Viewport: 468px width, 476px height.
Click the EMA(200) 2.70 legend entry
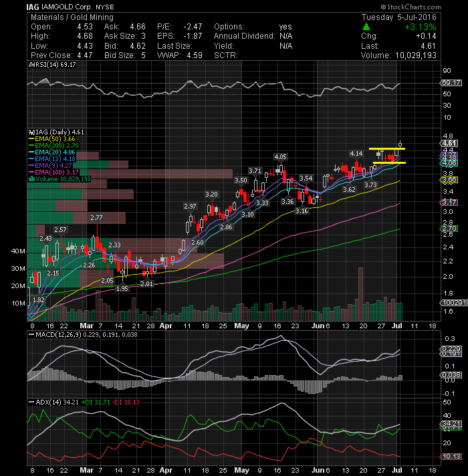click(53, 146)
